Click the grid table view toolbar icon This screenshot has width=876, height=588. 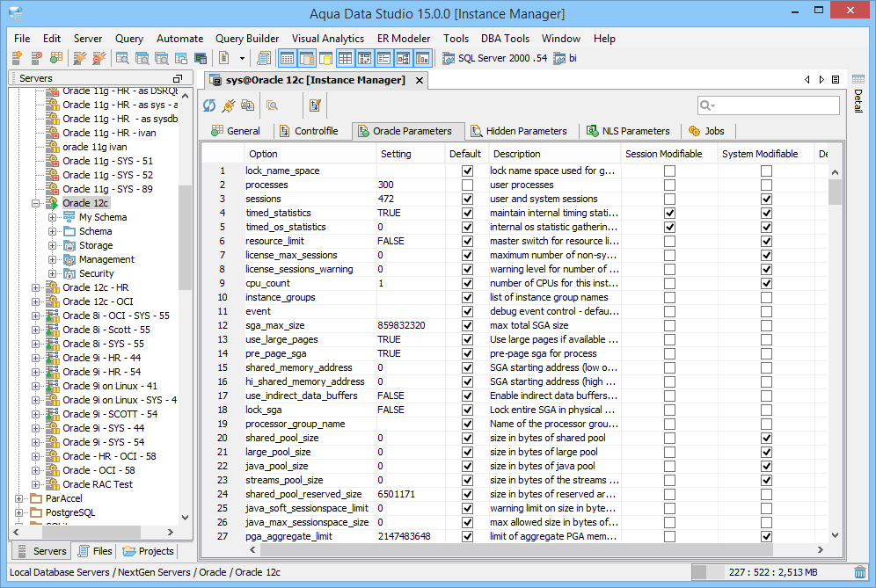pyautogui.click(x=346, y=58)
